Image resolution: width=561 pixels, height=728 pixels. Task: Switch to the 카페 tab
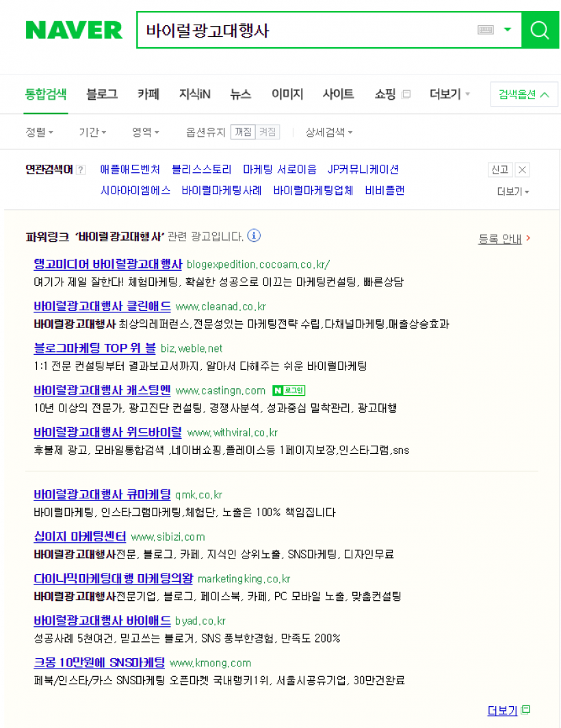click(x=148, y=94)
